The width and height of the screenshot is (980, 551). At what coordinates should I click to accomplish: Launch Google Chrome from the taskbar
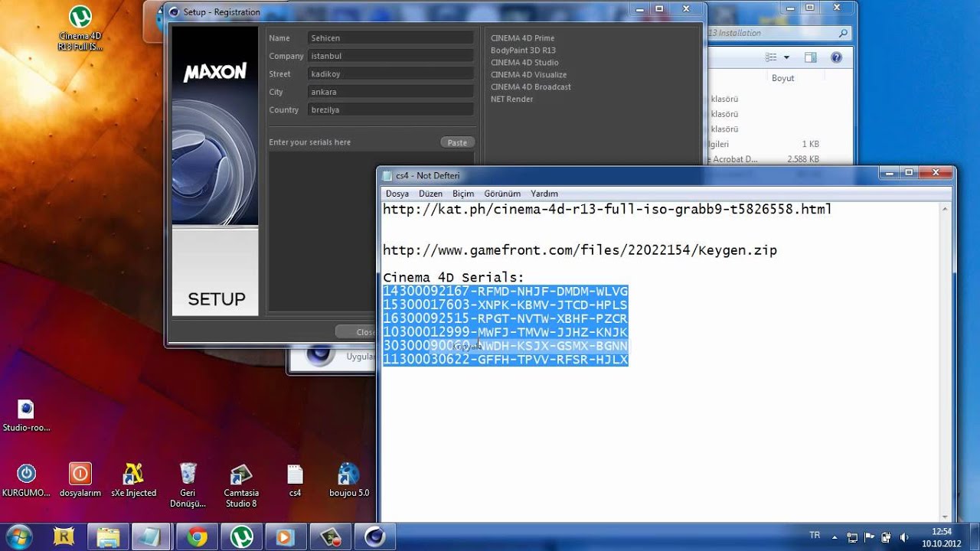click(x=197, y=537)
